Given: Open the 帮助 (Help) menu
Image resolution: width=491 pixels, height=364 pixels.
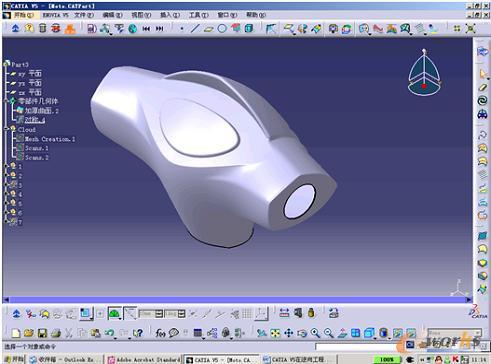Looking at the screenshot, I should (x=256, y=15).
